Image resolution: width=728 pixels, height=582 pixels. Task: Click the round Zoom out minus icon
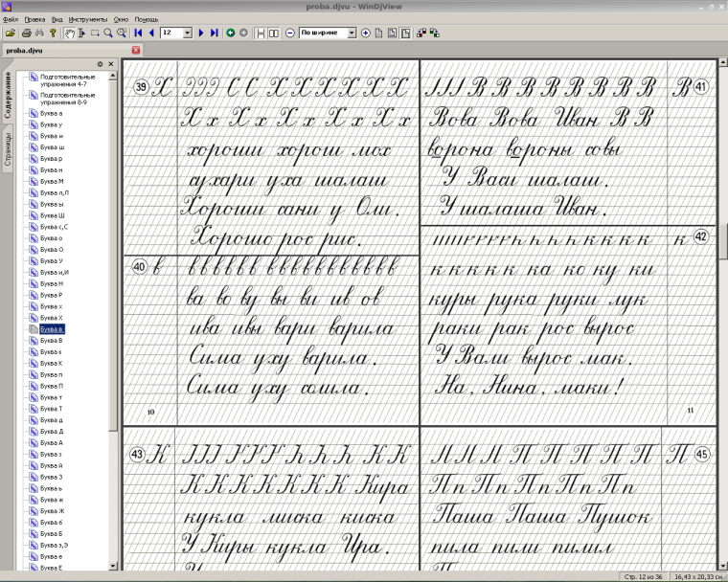click(289, 33)
